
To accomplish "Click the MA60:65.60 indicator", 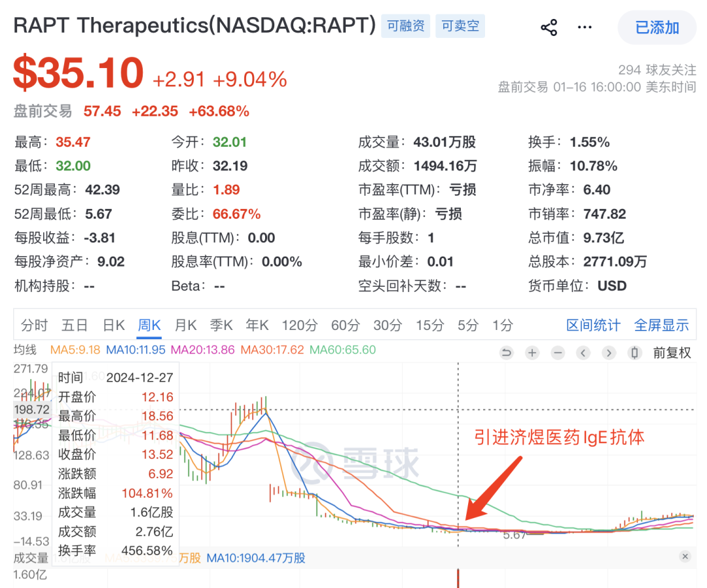I will [342, 350].
